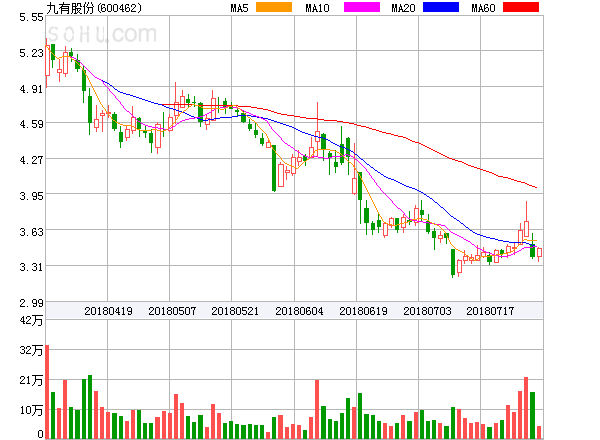This screenshot has width=600, height=440.
Task: Click the 4.27 price axis label
Action: coord(31,160)
